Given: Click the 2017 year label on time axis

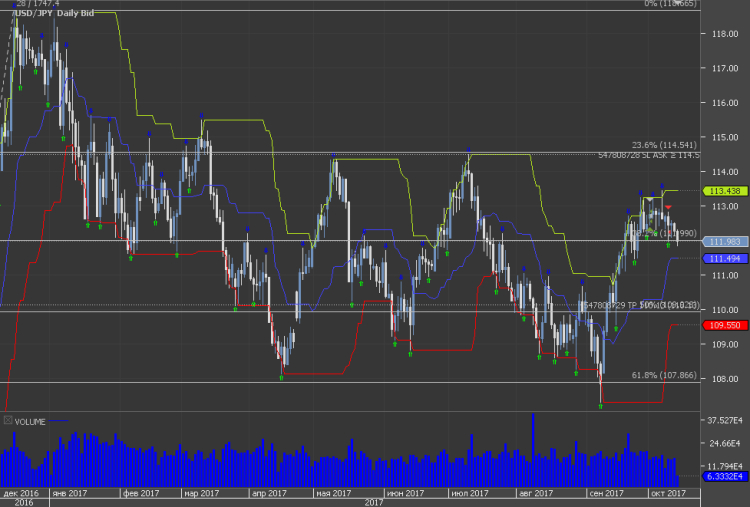Looking at the screenshot, I should click(x=373, y=502).
